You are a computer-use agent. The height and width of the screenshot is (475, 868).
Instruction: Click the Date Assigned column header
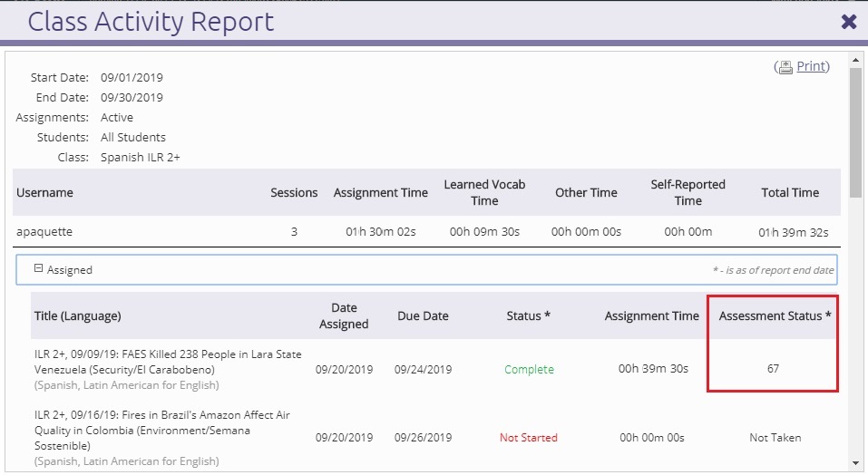pos(344,315)
